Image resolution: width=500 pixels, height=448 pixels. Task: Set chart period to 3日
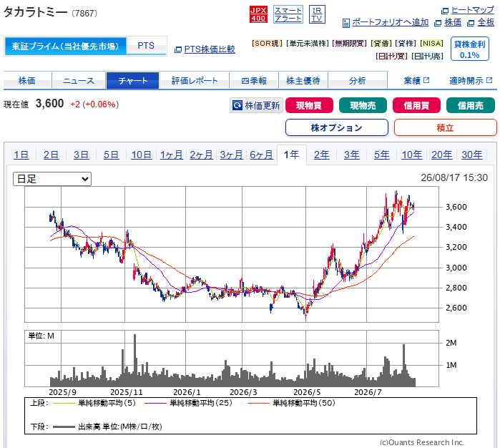tap(81, 155)
